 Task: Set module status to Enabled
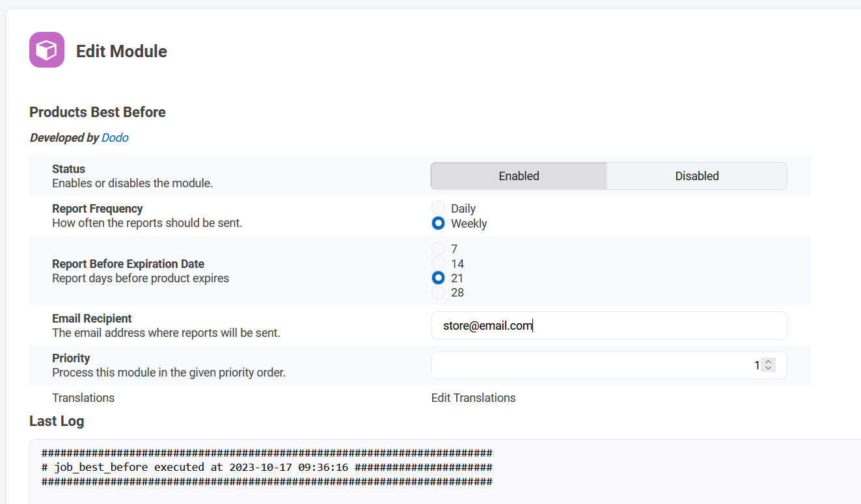point(519,176)
